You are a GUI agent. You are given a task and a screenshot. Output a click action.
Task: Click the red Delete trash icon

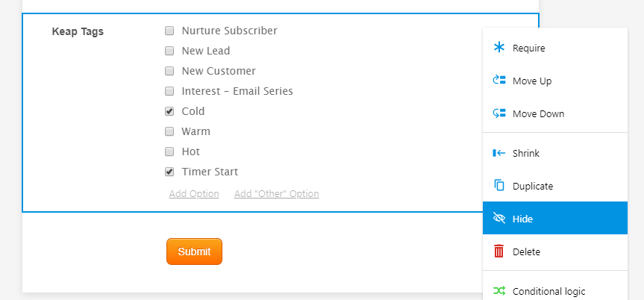coord(499,251)
